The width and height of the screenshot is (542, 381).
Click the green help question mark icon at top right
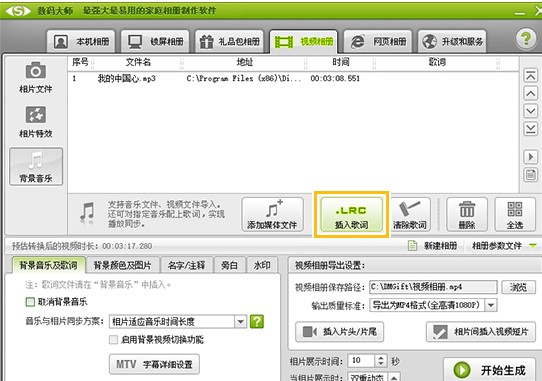coord(526,38)
